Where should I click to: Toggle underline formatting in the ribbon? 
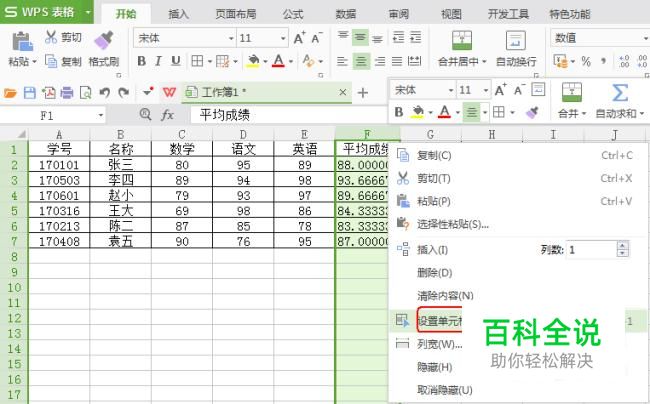176,61
